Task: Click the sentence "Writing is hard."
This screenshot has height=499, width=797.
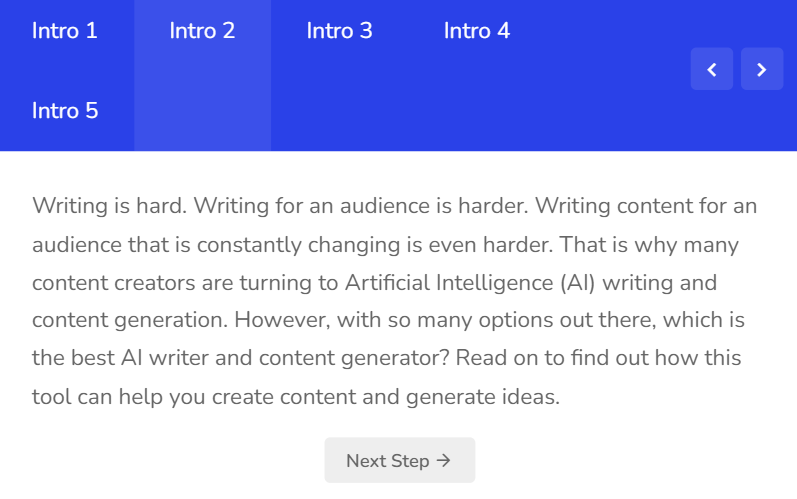Action: coord(110,206)
